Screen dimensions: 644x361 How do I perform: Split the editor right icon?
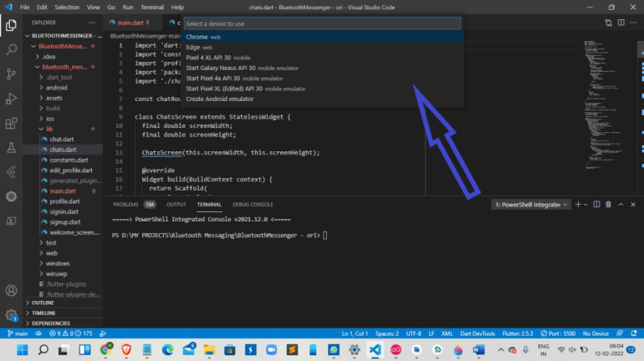[621, 23]
